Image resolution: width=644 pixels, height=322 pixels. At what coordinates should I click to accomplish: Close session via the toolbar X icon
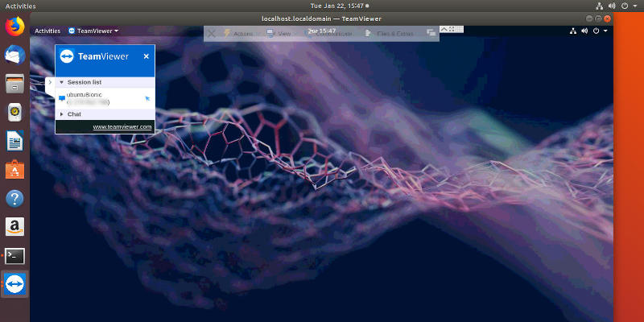[x=212, y=34]
